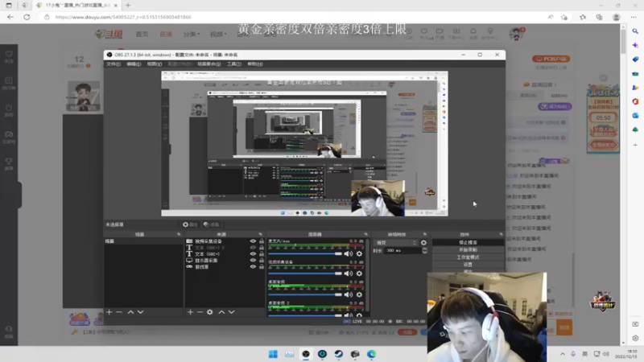Toggle visibility of 视频采集设备 source
This screenshot has width=644, height=362.
pos(253,241)
